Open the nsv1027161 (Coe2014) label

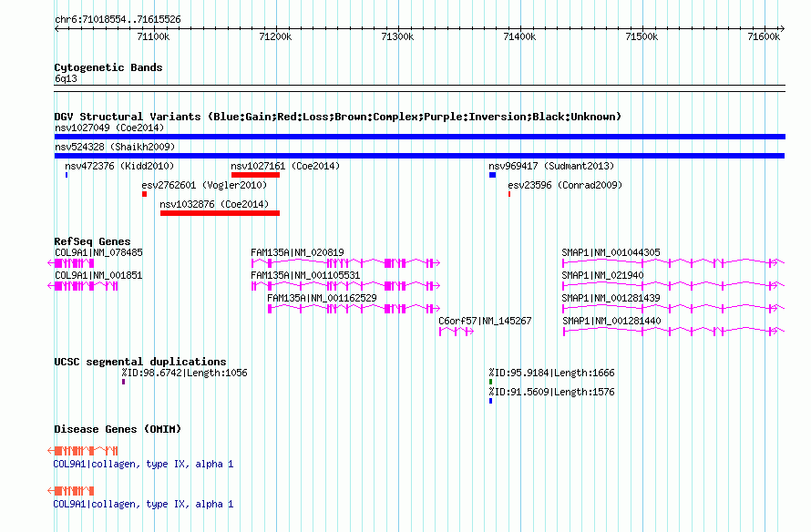pyautogui.click(x=285, y=166)
